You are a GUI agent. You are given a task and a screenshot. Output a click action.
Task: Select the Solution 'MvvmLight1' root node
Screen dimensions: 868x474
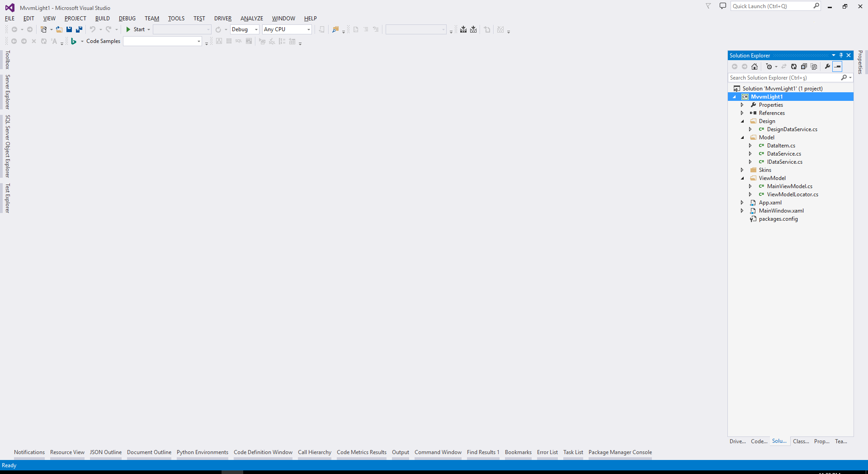[782, 89]
